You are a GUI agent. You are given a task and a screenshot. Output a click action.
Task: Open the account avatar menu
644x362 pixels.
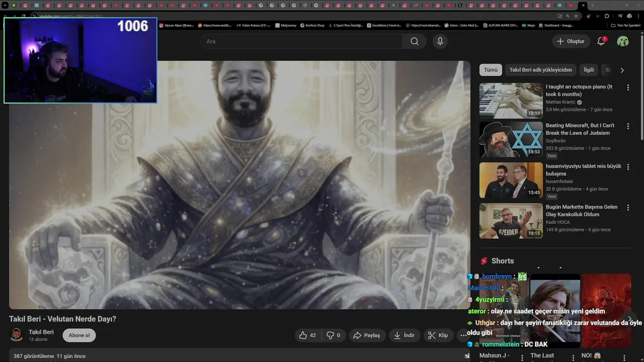tap(623, 41)
